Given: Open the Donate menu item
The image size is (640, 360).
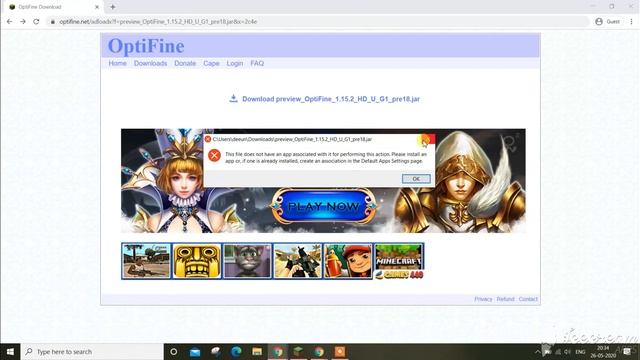Looking at the screenshot, I should [185, 63].
